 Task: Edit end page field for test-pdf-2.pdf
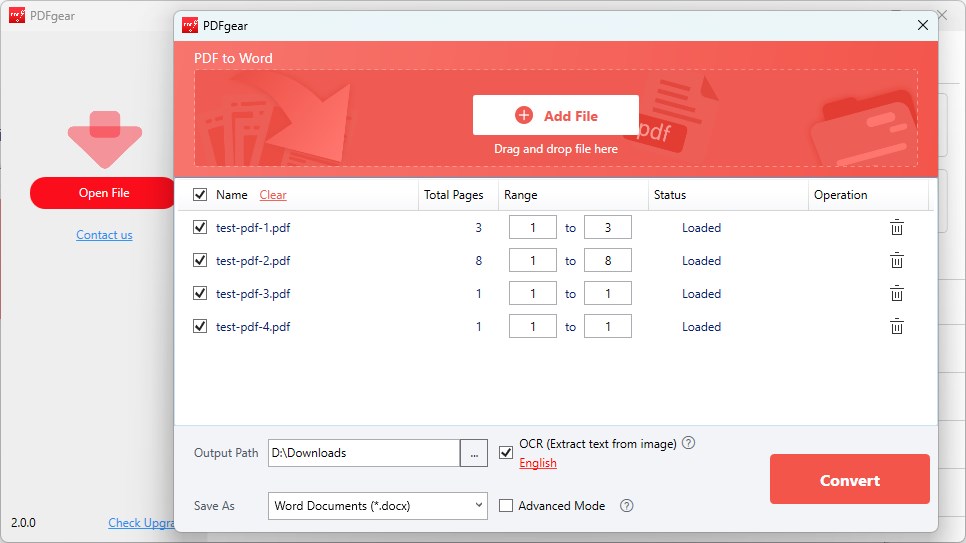608,261
